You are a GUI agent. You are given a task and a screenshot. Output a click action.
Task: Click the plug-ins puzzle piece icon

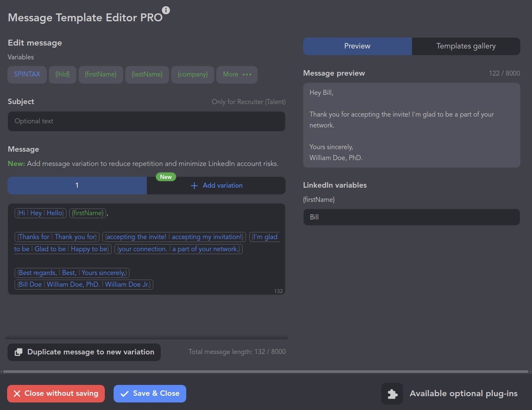pos(392,394)
